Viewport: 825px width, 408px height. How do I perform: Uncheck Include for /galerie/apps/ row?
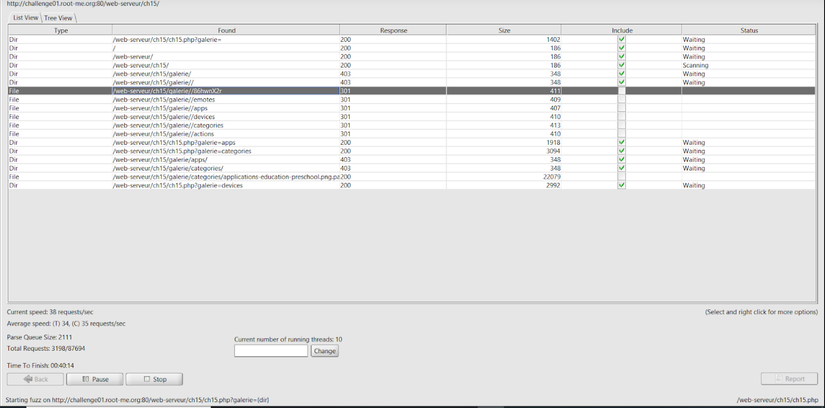coord(621,160)
